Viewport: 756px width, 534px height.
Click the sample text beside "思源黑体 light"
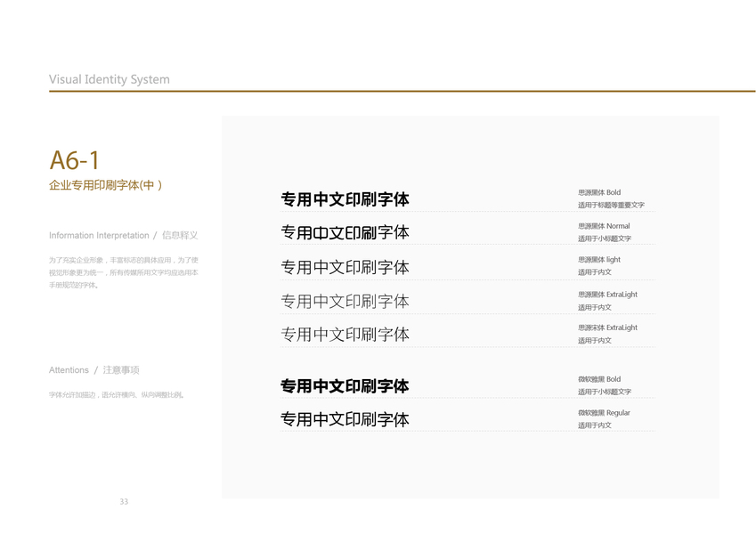[x=345, y=267]
